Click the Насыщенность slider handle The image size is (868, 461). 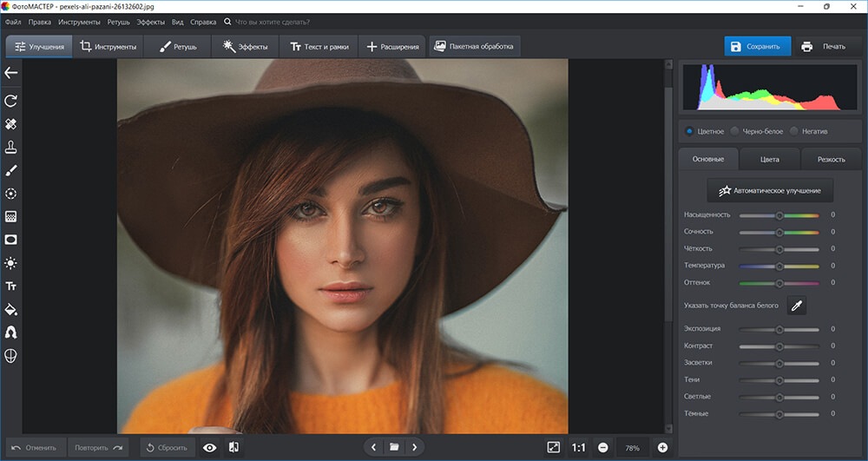click(x=779, y=215)
